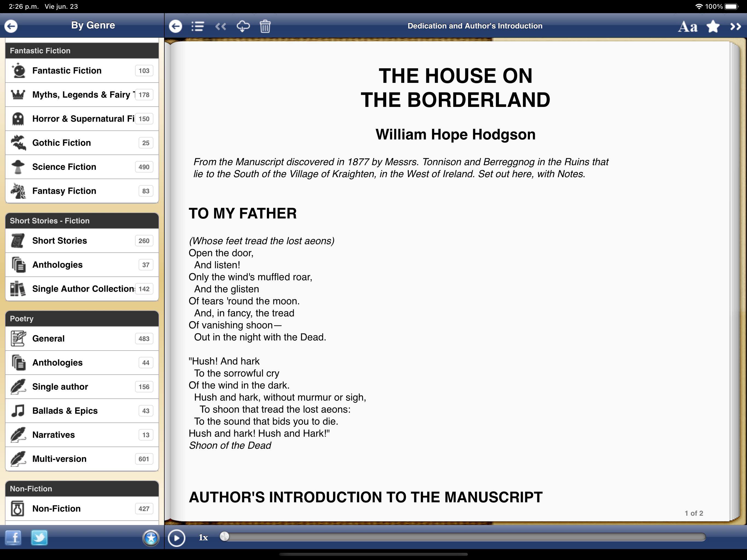This screenshot has width=747, height=560.
Task: Open Non-Fiction genre row
Action: 82,509
